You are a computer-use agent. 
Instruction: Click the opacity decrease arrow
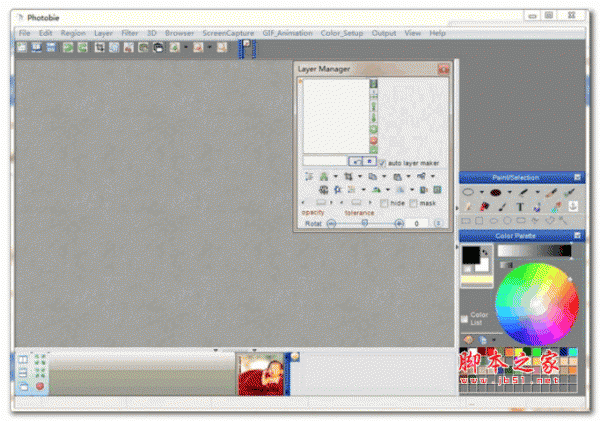tap(303, 202)
